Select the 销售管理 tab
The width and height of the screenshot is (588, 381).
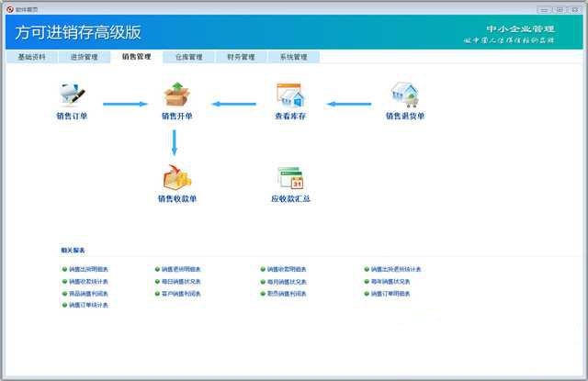(x=137, y=57)
